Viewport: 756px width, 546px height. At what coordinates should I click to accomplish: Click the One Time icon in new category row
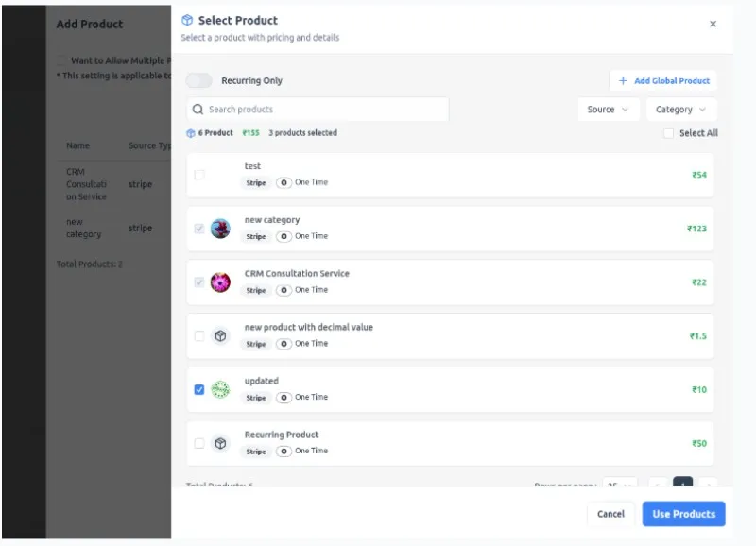(x=284, y=236)
